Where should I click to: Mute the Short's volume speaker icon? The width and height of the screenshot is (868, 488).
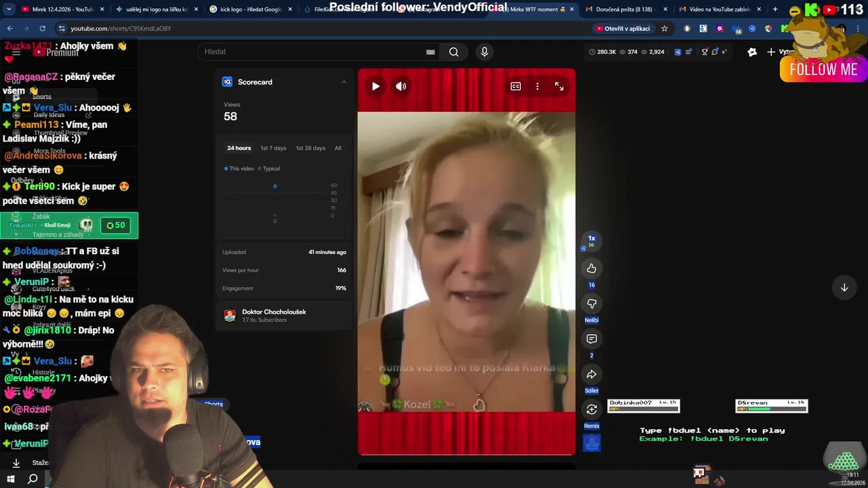click(x=401, y=86)
